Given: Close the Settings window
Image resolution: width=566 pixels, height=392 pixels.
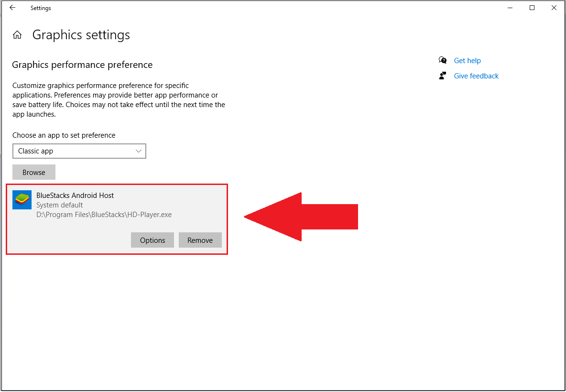Looking at the screenshot, I should 554,8.
